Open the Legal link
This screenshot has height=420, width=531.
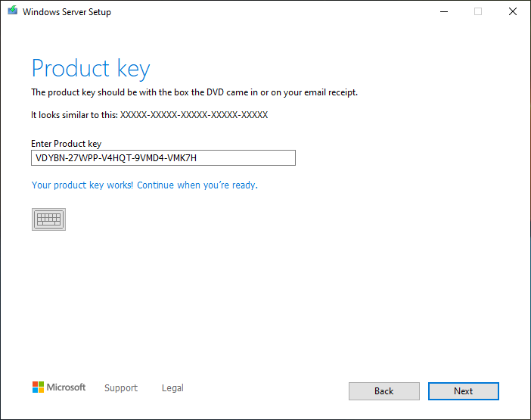coord(172,388)
